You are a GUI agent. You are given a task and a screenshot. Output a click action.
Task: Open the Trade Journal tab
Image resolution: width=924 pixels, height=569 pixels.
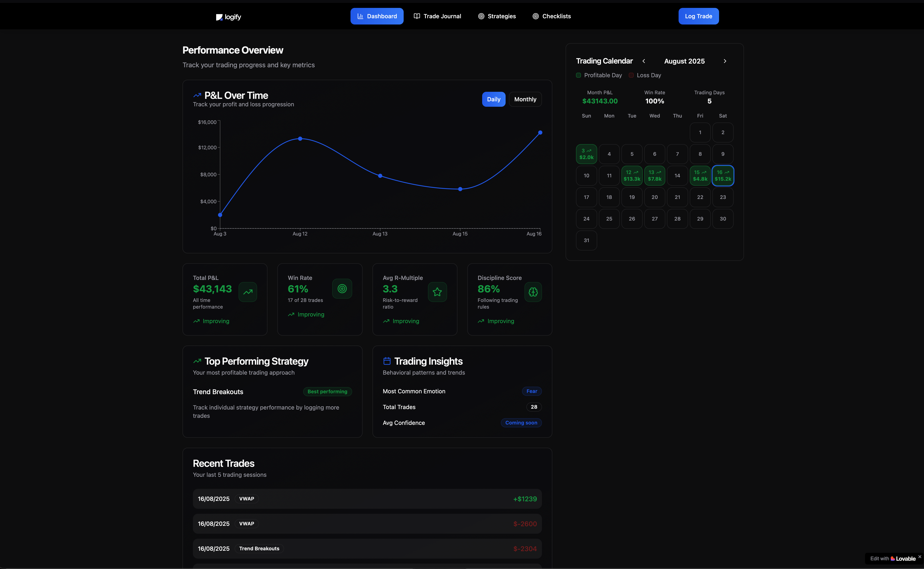(x=437, y=16)
